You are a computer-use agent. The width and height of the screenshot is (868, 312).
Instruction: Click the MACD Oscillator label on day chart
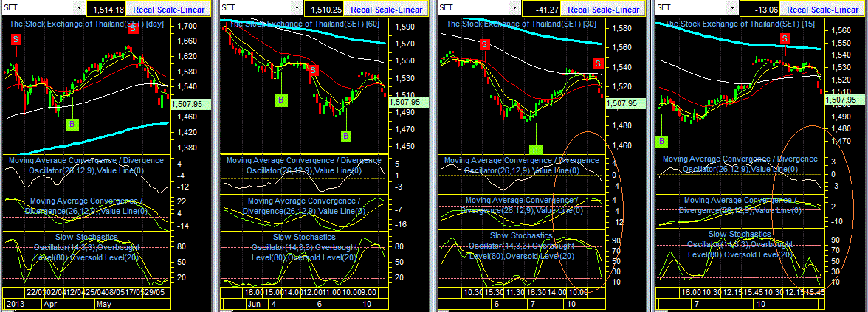pos(86,165)
